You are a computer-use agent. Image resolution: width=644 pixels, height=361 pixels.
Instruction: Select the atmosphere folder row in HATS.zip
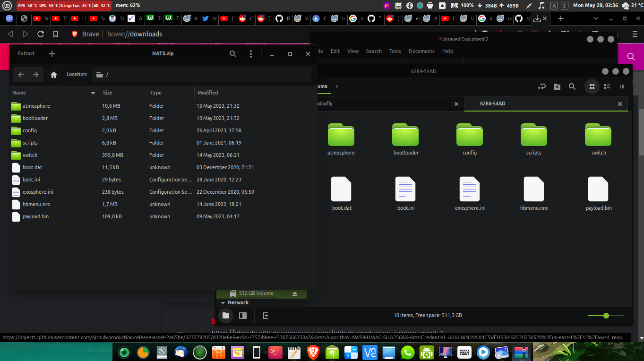point(163,106)
